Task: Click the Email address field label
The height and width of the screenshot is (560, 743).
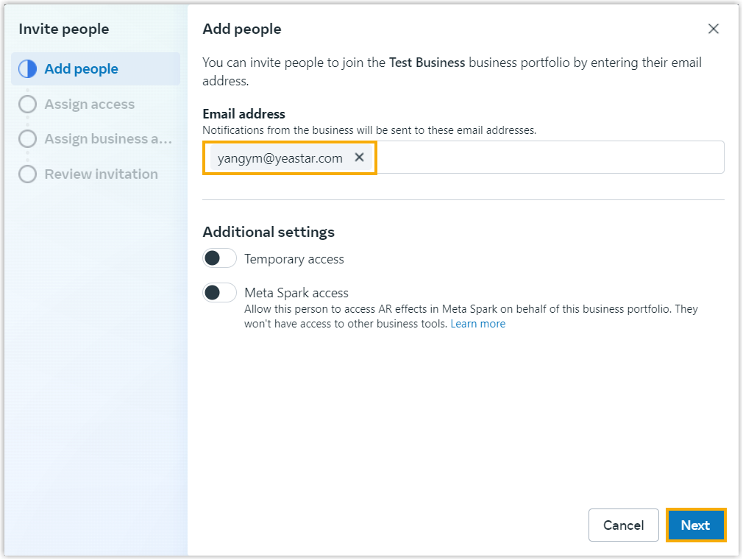Action: point(243,114)
